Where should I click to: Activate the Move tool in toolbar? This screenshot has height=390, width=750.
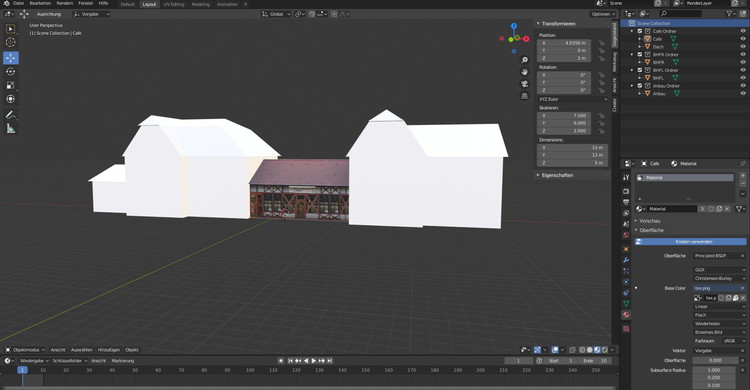click(11, 58)
